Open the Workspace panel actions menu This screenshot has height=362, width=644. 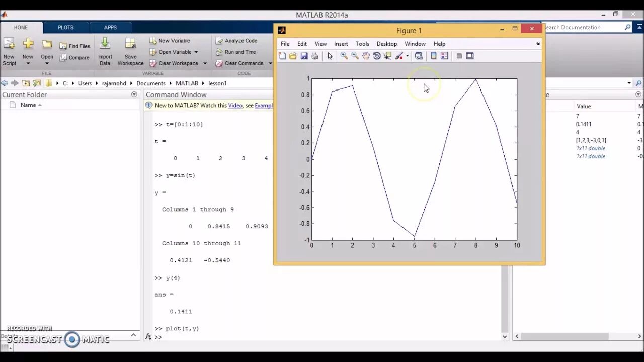pyautogui.click(x=638, y=94)
